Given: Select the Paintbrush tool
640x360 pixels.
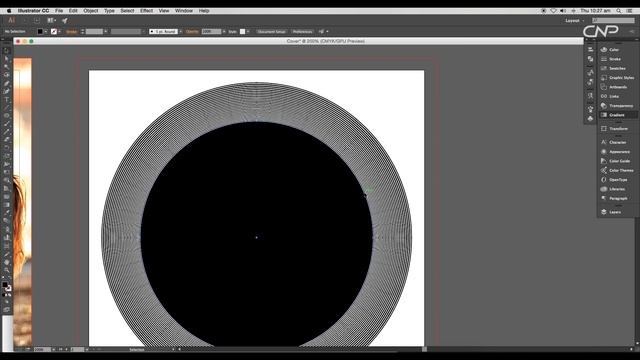Looking at the screenshot, I should point(6,124).
